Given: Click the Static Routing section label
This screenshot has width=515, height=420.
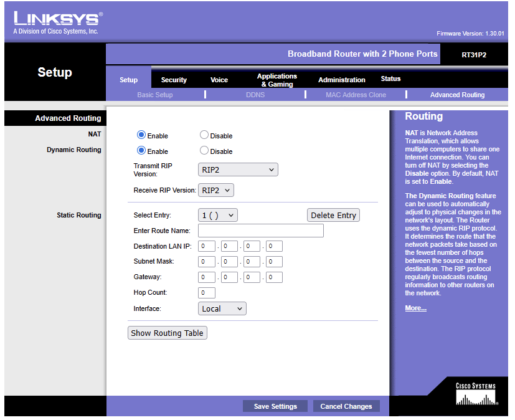Looking at the screenshot, I should [79, 215].
